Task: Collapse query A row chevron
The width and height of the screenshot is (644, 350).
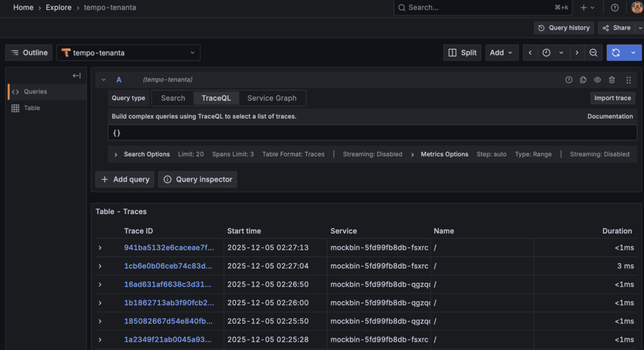Action: pyautogui.click(x=104, y=80)
